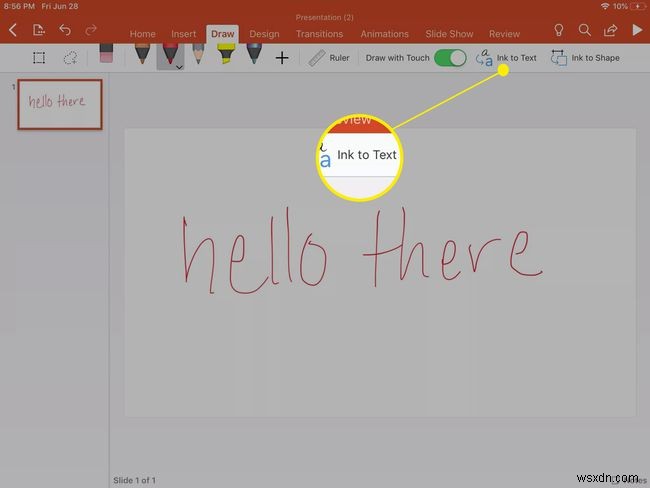Choose the Lasso Select tool

(x=70, y=58)
